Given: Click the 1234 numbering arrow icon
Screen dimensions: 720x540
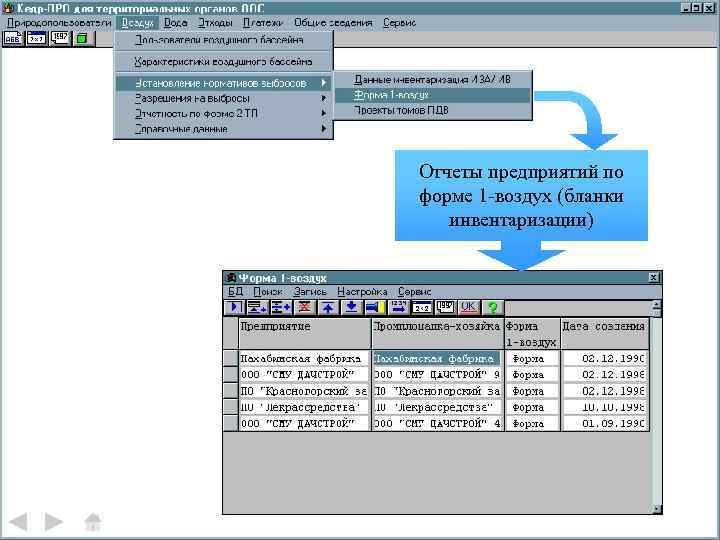Looking at the screenshot, I should [399, 307].
